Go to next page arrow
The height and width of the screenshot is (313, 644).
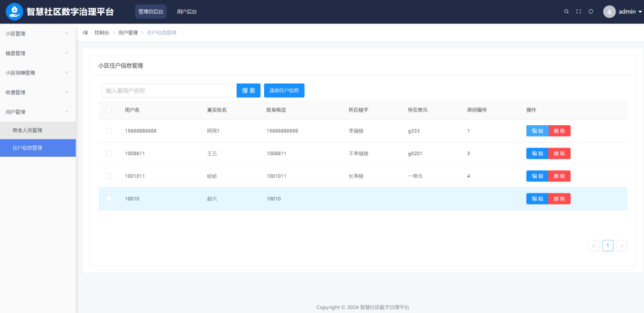coord(622,246)
